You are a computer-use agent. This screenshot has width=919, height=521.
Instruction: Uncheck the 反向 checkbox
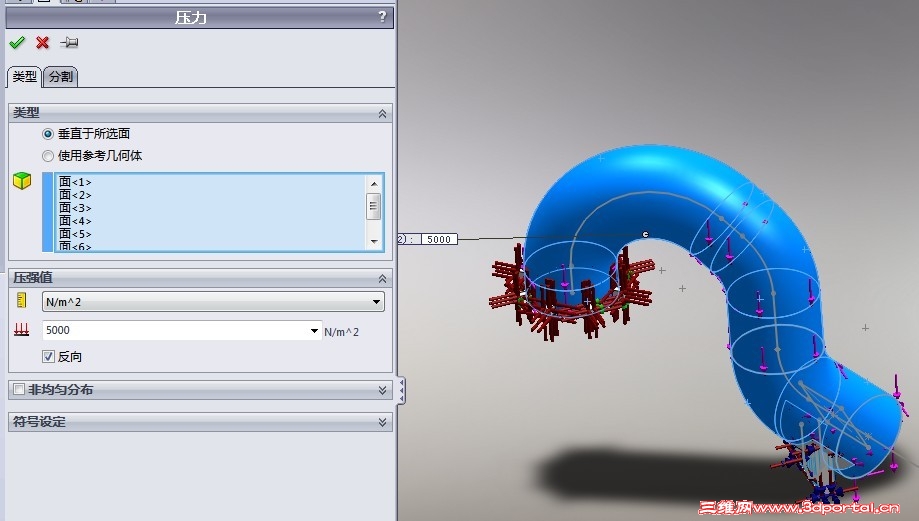point(49,356)
